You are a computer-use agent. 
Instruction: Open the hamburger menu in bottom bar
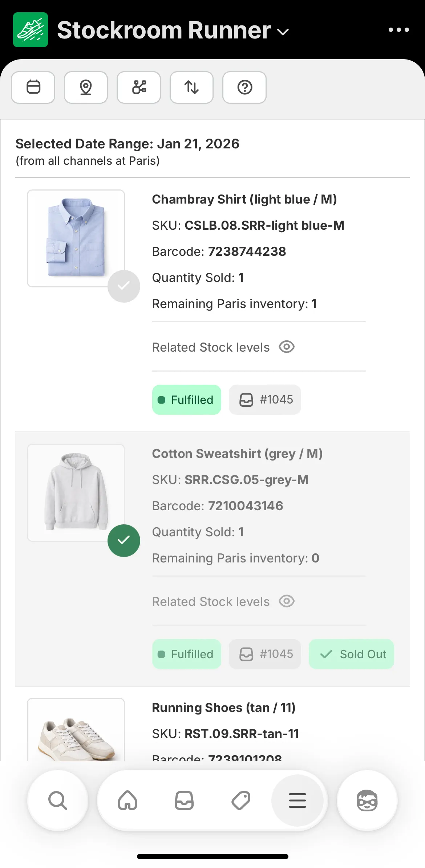pyautogui.click(x=297, y=801)
